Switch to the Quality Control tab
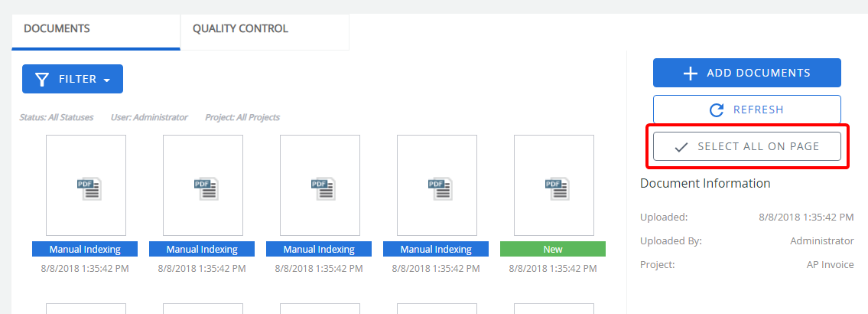This screenshot has height=314, width=868. coord(265,31)
